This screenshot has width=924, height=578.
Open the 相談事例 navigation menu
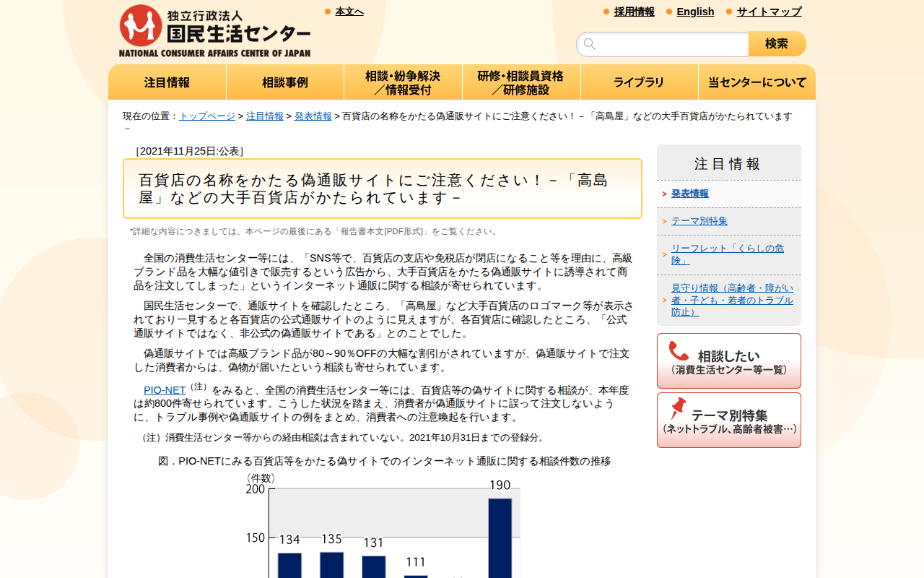pyautogui.click(x=284, y=82)
